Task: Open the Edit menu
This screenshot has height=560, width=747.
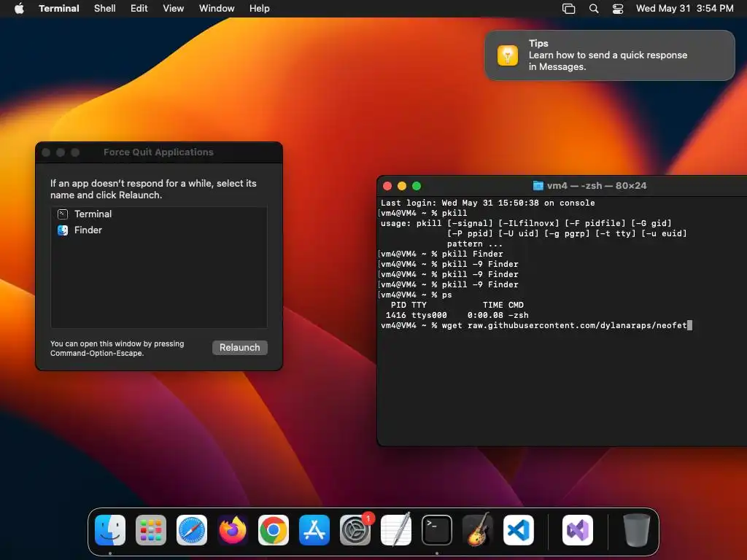Action: (x=139, y=9)
